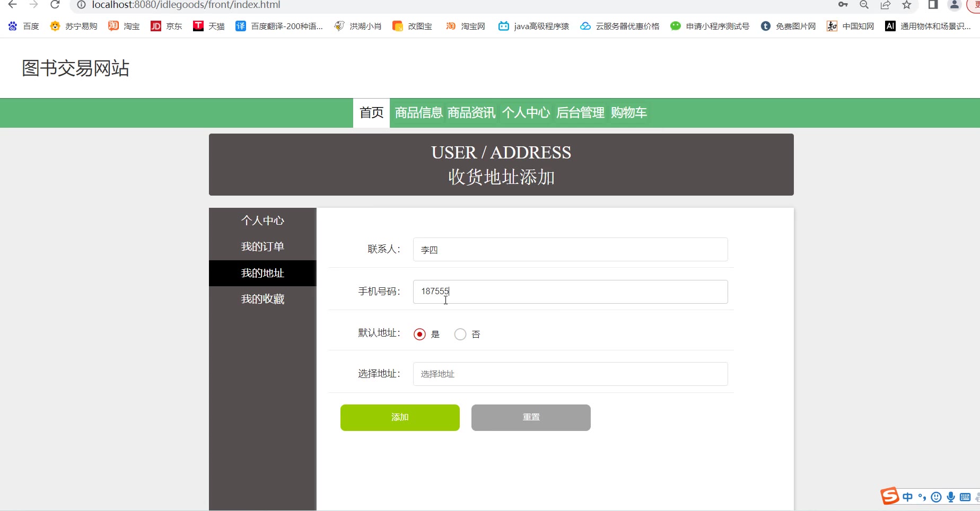
Task: Click the green 添加 button
Action: click(400, 418)
